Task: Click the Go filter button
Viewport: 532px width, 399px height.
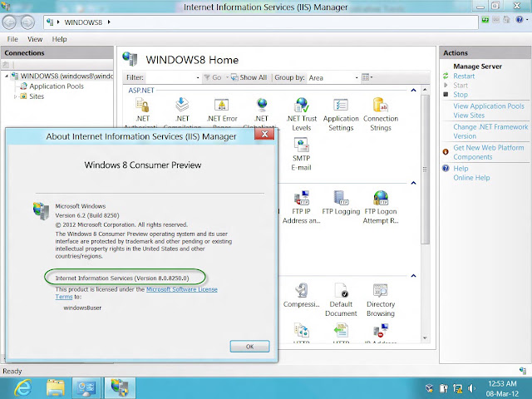Action: click(213, 77)
